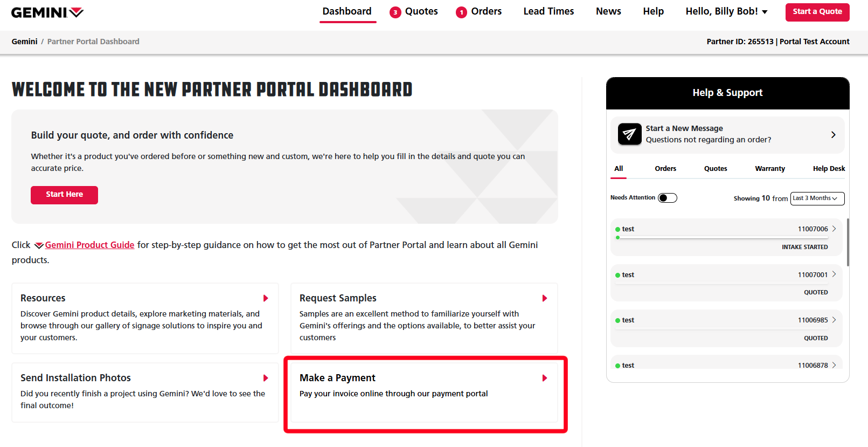Screen dimensions: 868x447
Task: Open the Gemini Product Guide link
Action: pos(89,245)
